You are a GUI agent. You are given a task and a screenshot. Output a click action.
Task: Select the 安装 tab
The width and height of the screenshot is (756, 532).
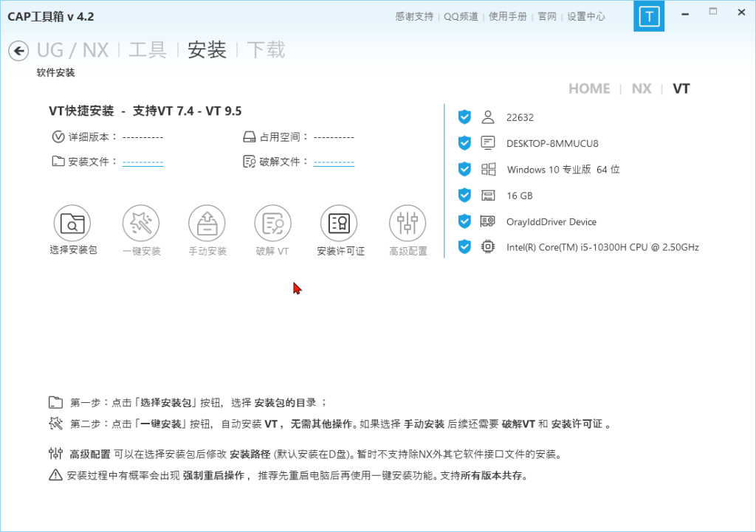click(207, 50)
